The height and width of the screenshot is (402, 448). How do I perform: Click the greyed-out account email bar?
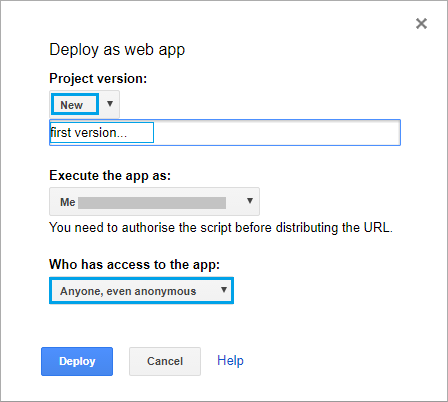coord(152,203)
